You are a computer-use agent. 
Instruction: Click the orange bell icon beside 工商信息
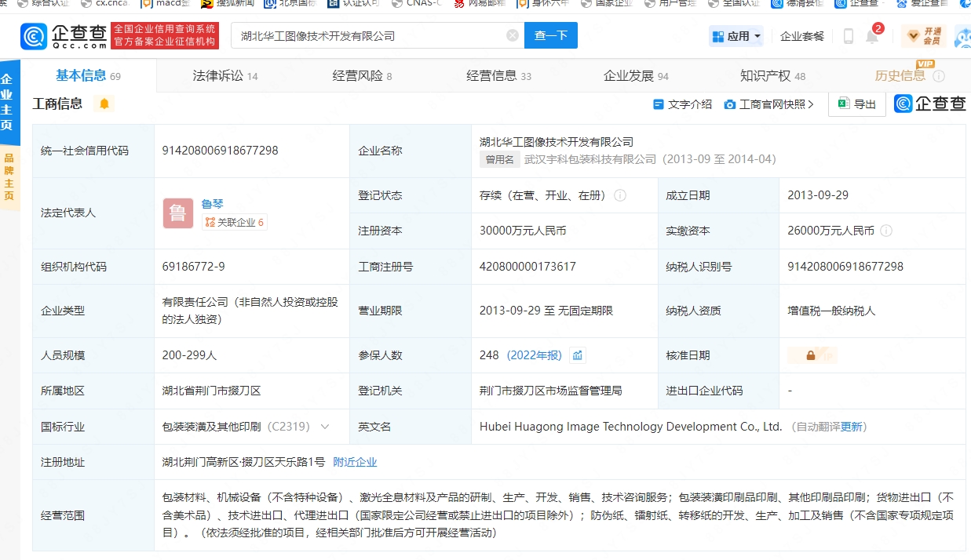[104, 104]
